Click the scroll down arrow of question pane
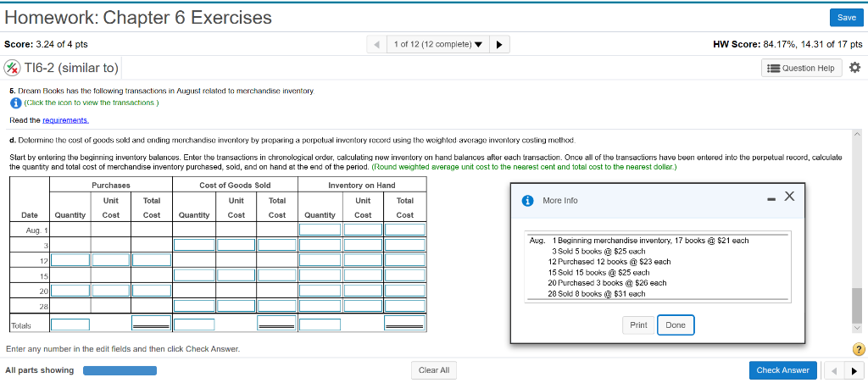This screenshot has width=868, height=383. pos(858,329)
